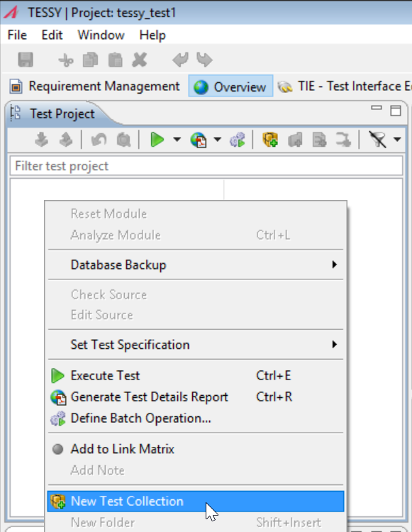The height and width of the screenshot is (532, 412).
Task: Click the Edit Source menu entry
Action: pos(196,315)
